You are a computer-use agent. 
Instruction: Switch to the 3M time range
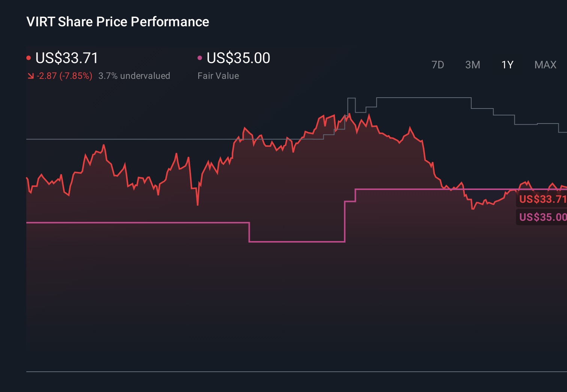472,65
